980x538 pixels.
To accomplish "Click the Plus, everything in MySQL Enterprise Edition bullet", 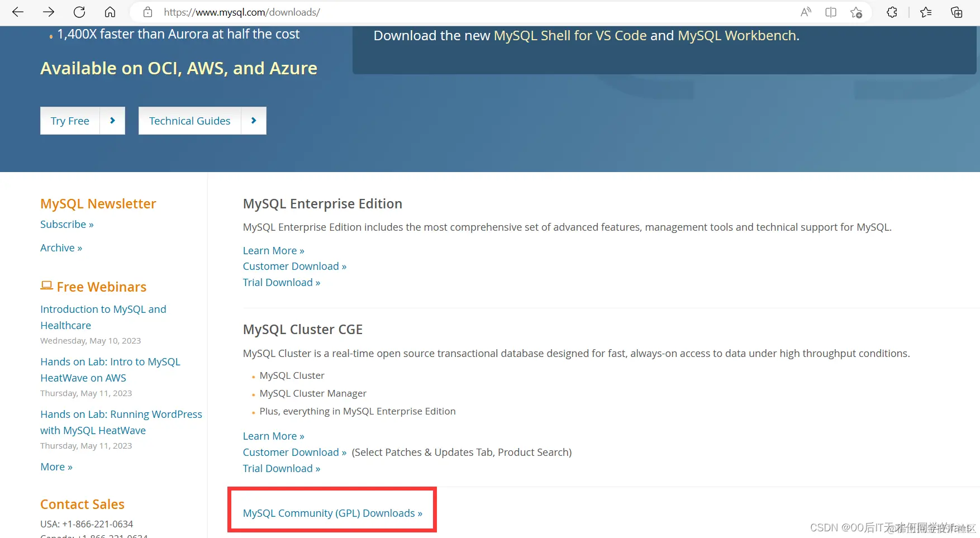I will (x=358, y=411).
